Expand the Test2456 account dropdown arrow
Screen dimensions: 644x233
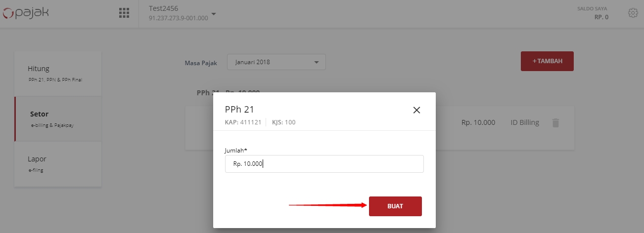(214, 14)
